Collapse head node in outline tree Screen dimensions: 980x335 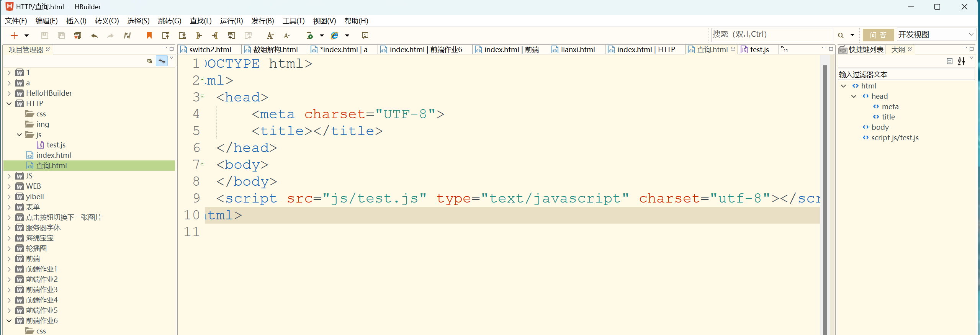point(854,96)
